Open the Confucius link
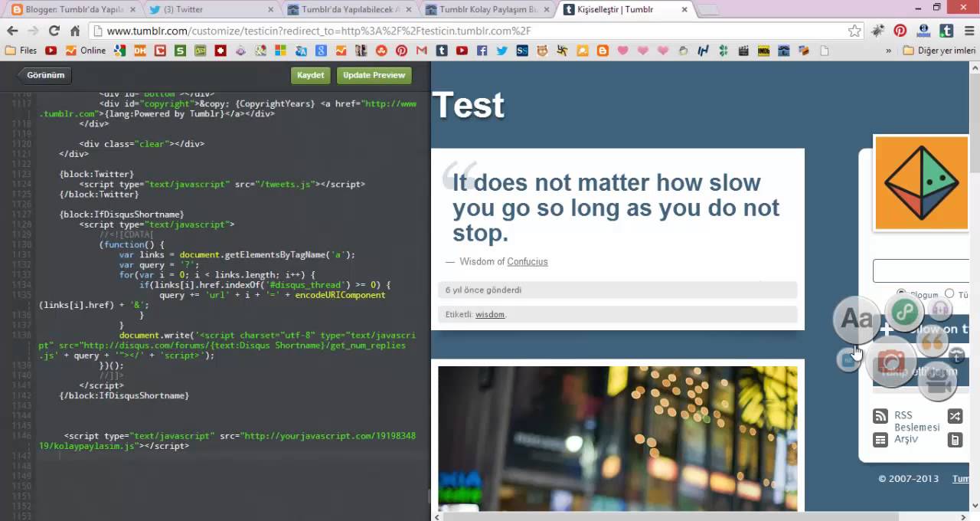980x521 pixels. (528, 261)
